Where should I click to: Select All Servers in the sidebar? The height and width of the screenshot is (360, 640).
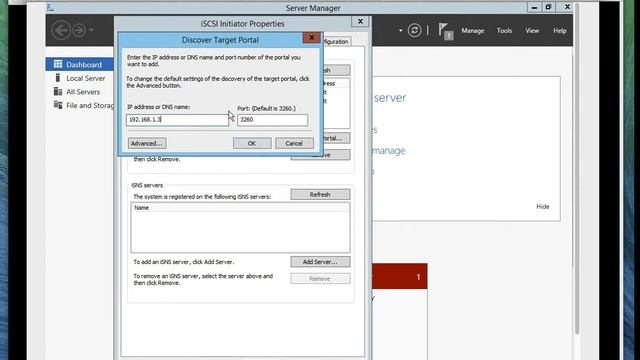[83, 92]
